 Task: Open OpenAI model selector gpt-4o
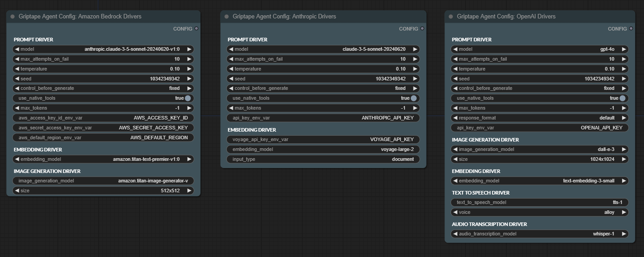pyautogui.click(x=540, y=49)
